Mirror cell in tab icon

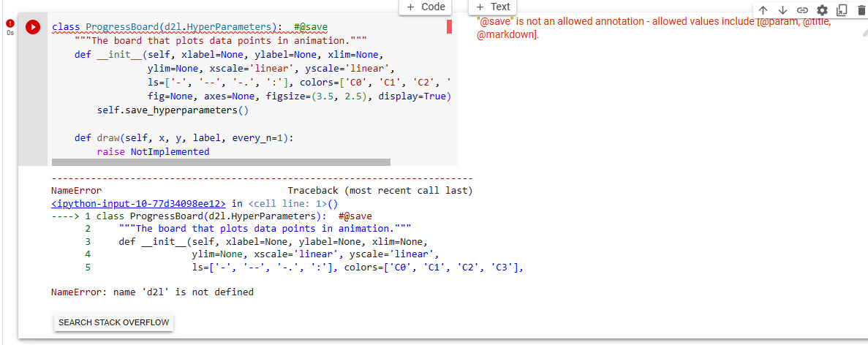click(842, 10)
